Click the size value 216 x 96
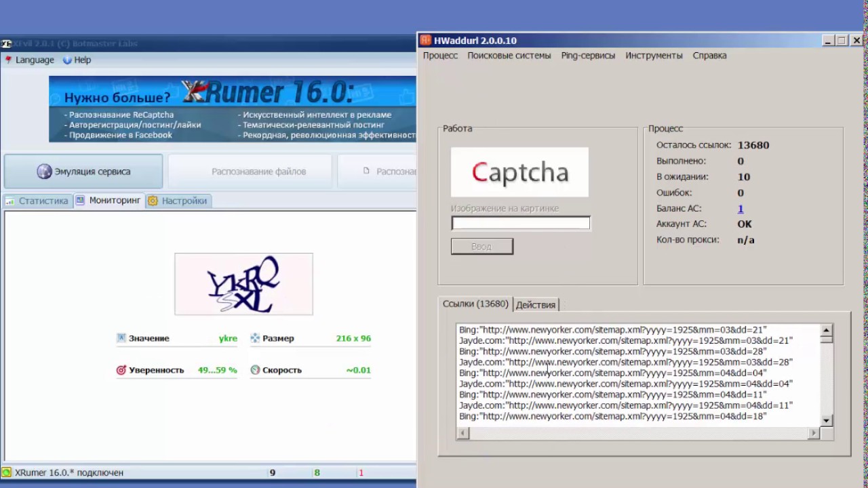 click(x=353, y=338)
